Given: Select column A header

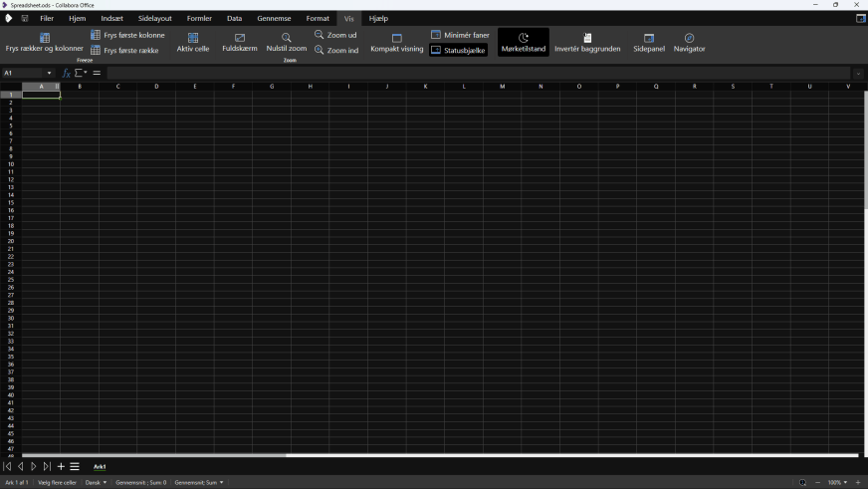Looking at the screenshot, I should click(x=41, y=87).
